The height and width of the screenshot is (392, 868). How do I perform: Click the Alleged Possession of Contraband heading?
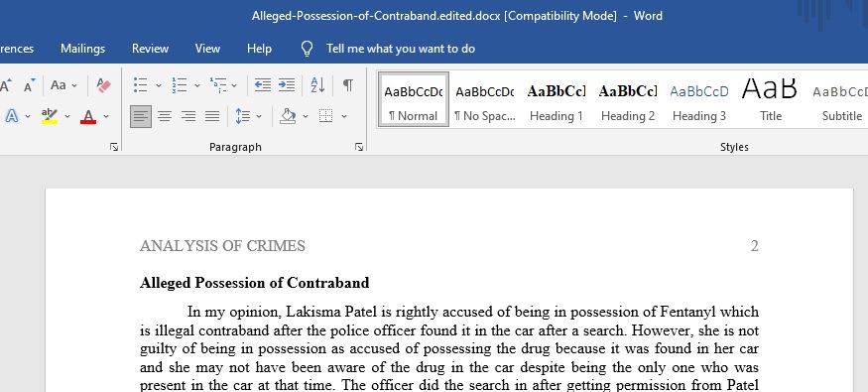point(255,283)
